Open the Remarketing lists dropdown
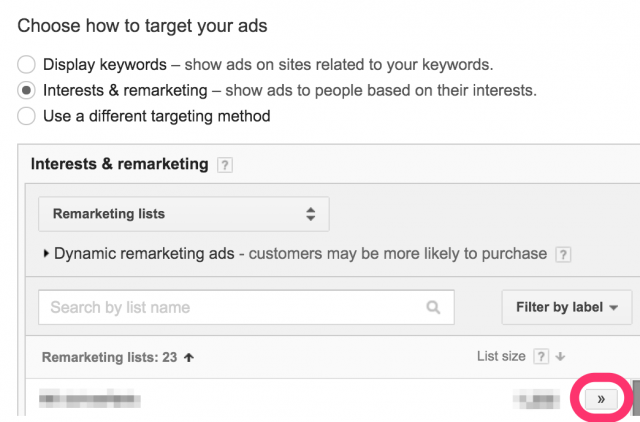The width and height of the screenshot is (640, 422). pos(184,214)
